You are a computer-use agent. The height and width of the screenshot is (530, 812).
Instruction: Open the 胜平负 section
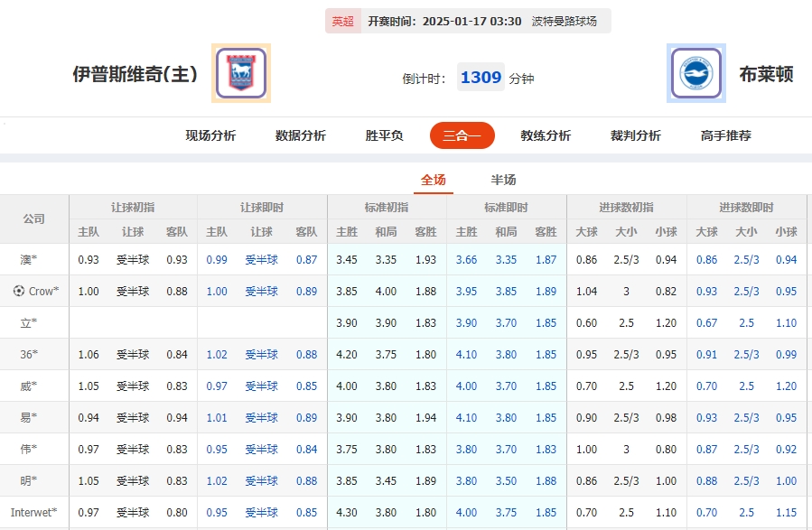point(383,134)
